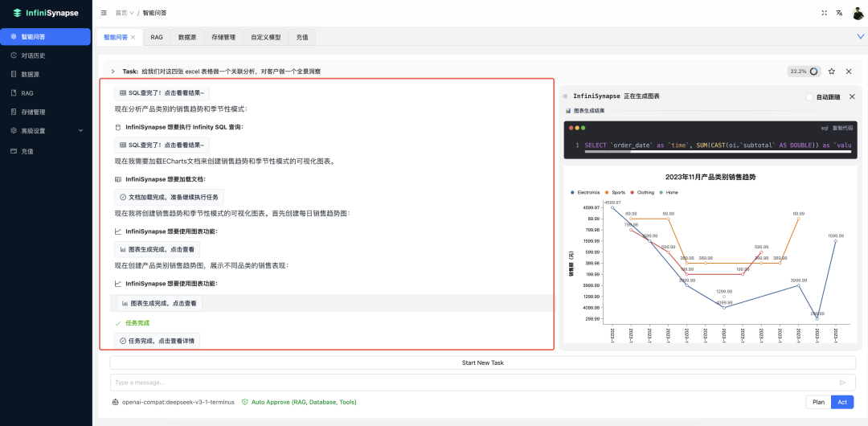Open Auto Approve settings
Viewport: 868px width, 426px height.
pyautogui.click(x=299, y=402)
